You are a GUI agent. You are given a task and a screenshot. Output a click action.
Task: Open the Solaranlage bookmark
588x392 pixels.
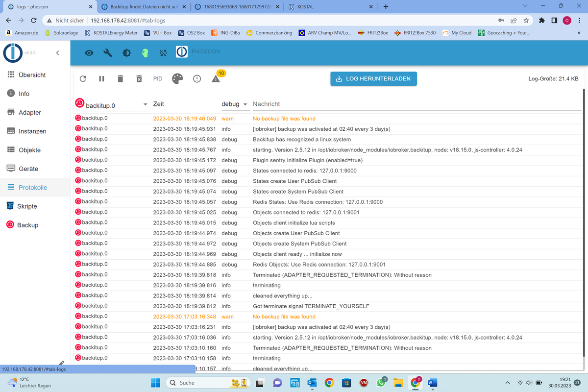pyautogui.click(x=62, y=33)
